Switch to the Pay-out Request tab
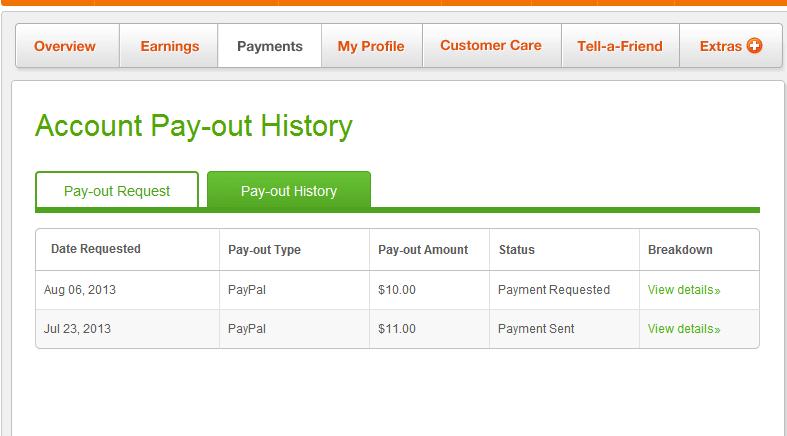The image size is (787, 436). [x=117, y=191]
